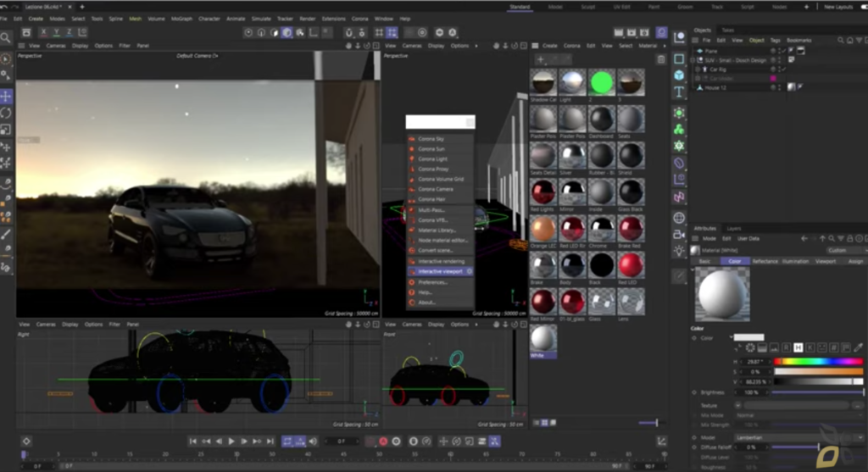The image size is (868, 472).
Task: Open texture browse ellipsis button
Action: pyautogui.click(x=858, y=406)
